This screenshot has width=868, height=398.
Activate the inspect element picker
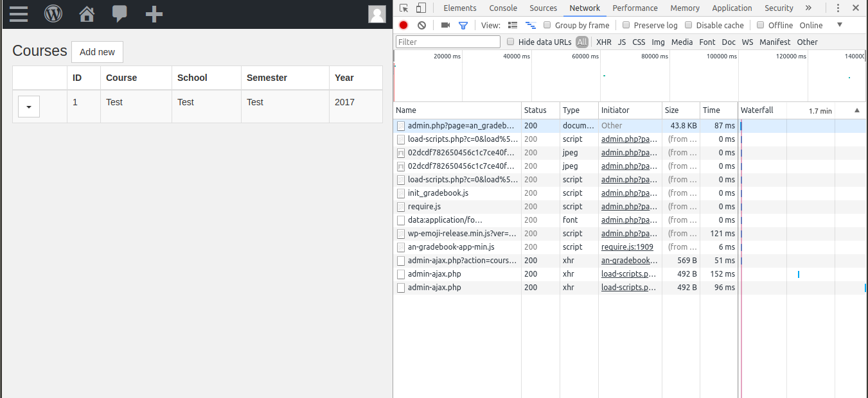coord(403,8)
